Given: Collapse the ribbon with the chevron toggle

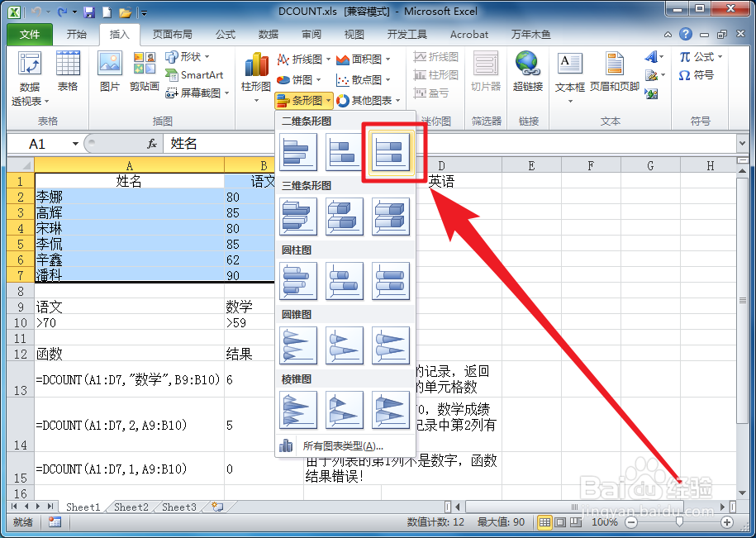Looking at the screenshot, I should pos(668,35).
